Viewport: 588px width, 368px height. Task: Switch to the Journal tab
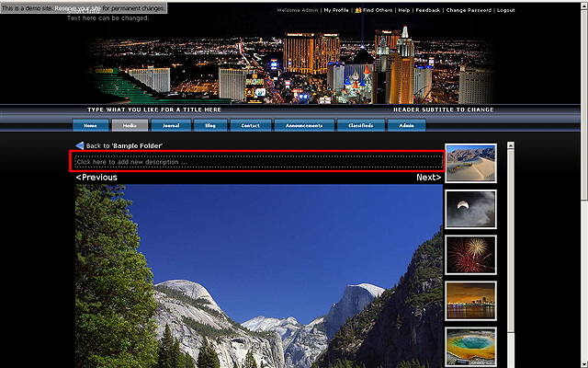pos(170,125)
